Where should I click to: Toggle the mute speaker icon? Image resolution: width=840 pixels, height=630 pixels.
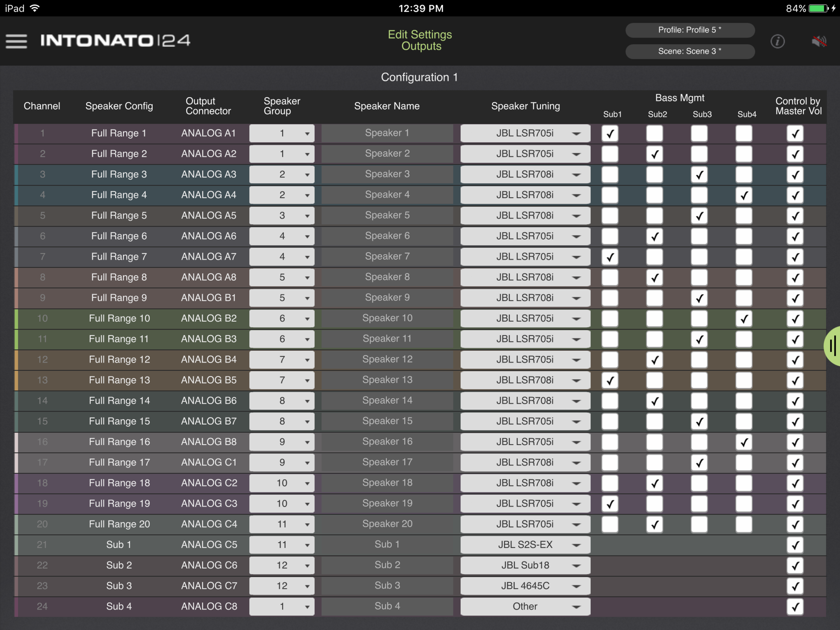click(x=819, y=41)
